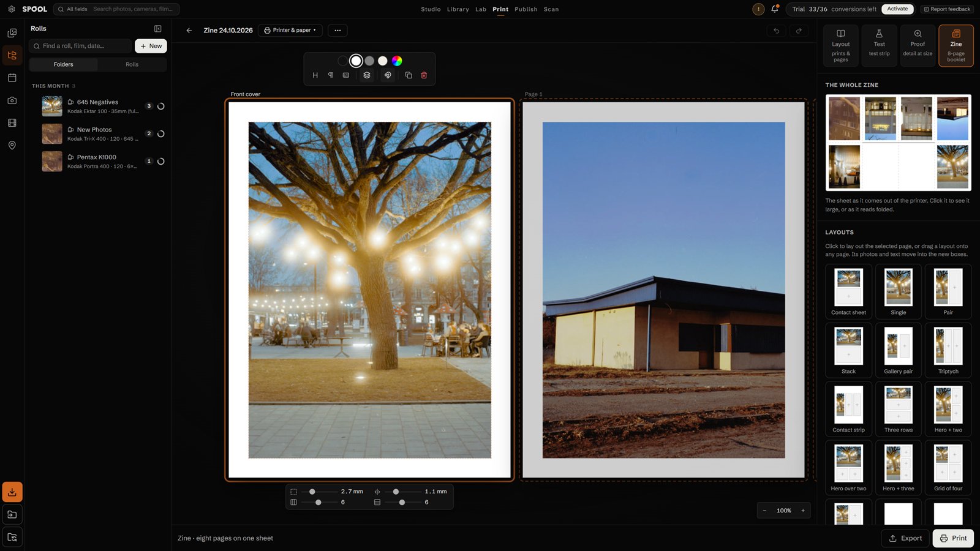980x551 pixels.
Task: Go back with the left arrow
Action: (x=189, y=31)
